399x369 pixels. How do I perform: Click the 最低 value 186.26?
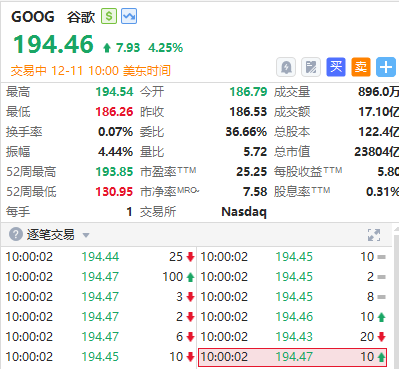click(114, 112)
